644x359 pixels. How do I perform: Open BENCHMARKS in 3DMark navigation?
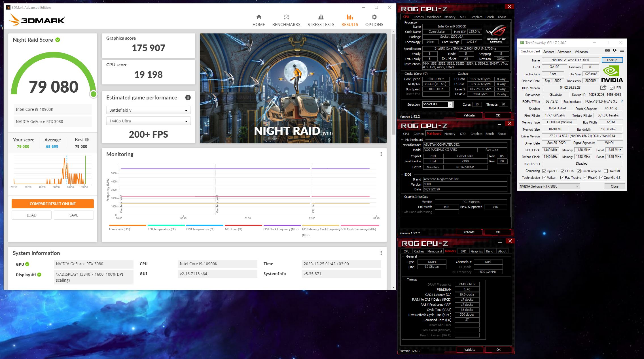click(x=286, y=21)
